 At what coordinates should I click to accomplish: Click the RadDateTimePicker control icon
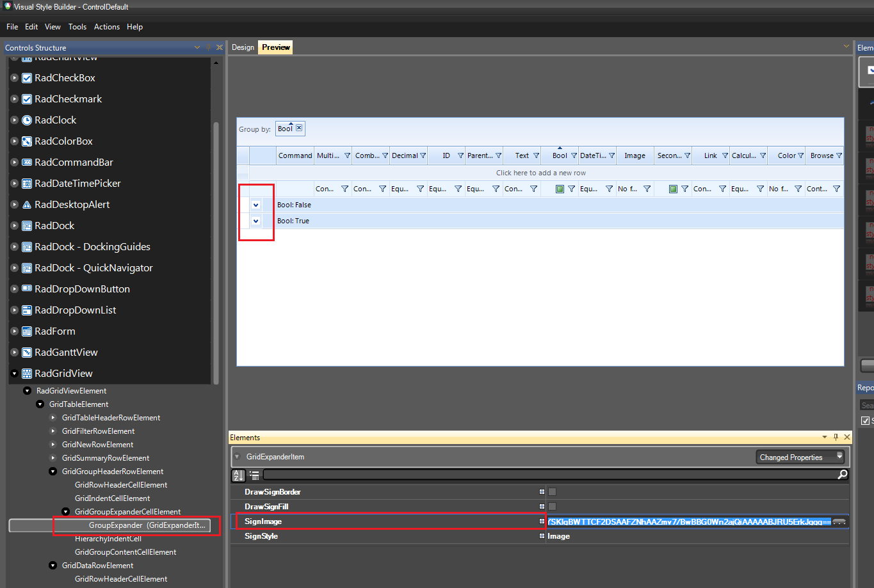pos(27,184)
